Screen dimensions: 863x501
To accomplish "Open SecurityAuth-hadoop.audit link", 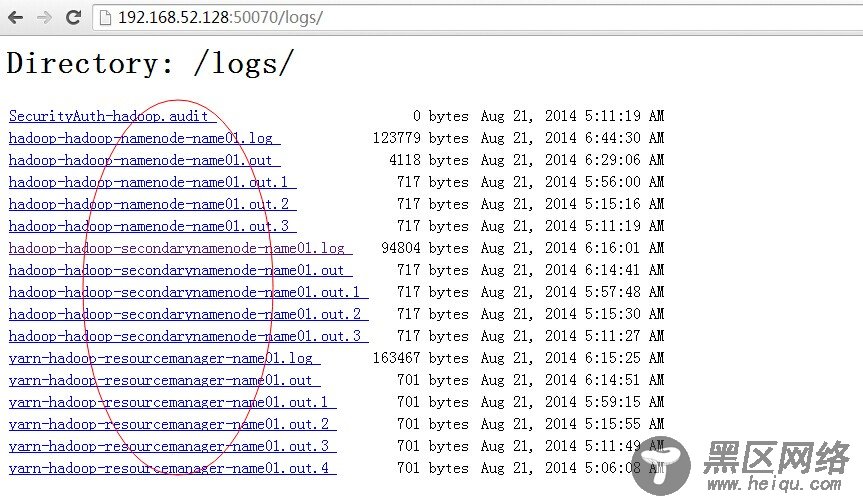I will tap(113, 116).
